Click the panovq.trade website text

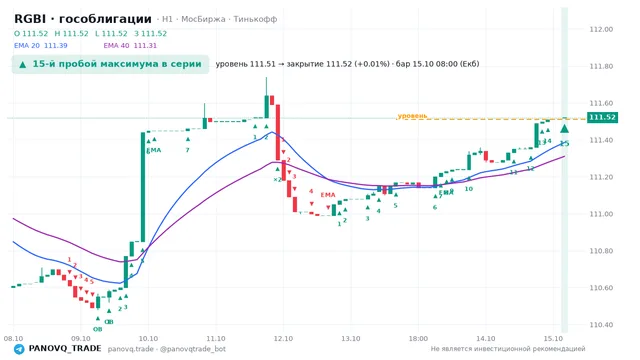coord(131,349)
